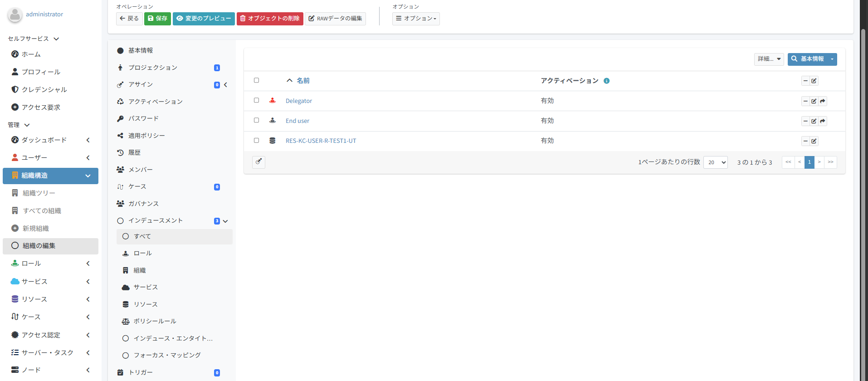Image resolution: width=868 pixels, height=381 pixels.
Task: Check the select-all checkbox in table header
Action: (x=256, y=80)
